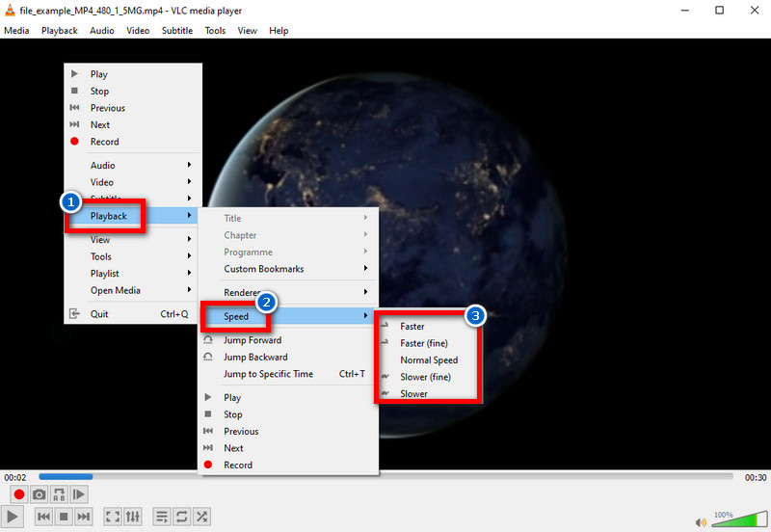Expand the Open Media submenu
The image size is (771, 532).
point(133,290)
